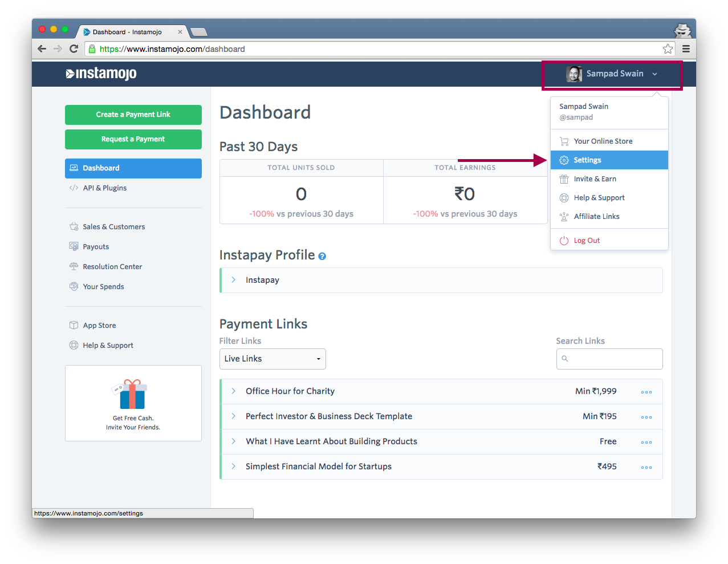Click Log Out in the account menu

(609, 241)
